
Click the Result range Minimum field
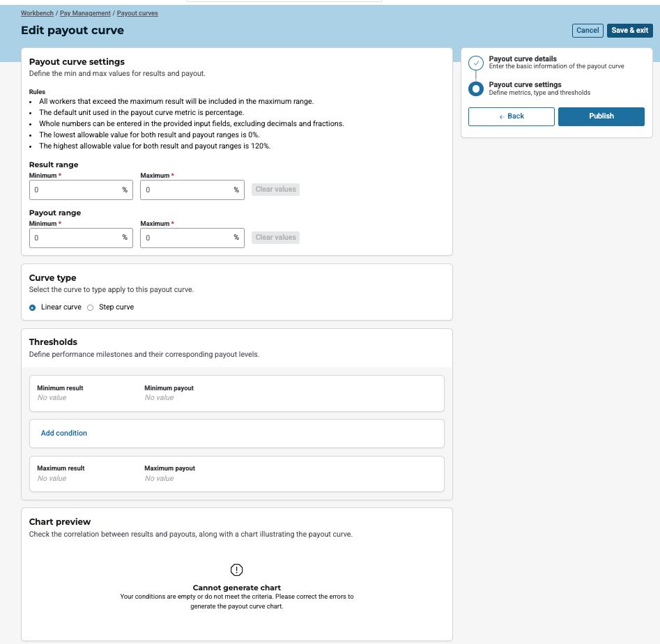(x=75, y=190)
